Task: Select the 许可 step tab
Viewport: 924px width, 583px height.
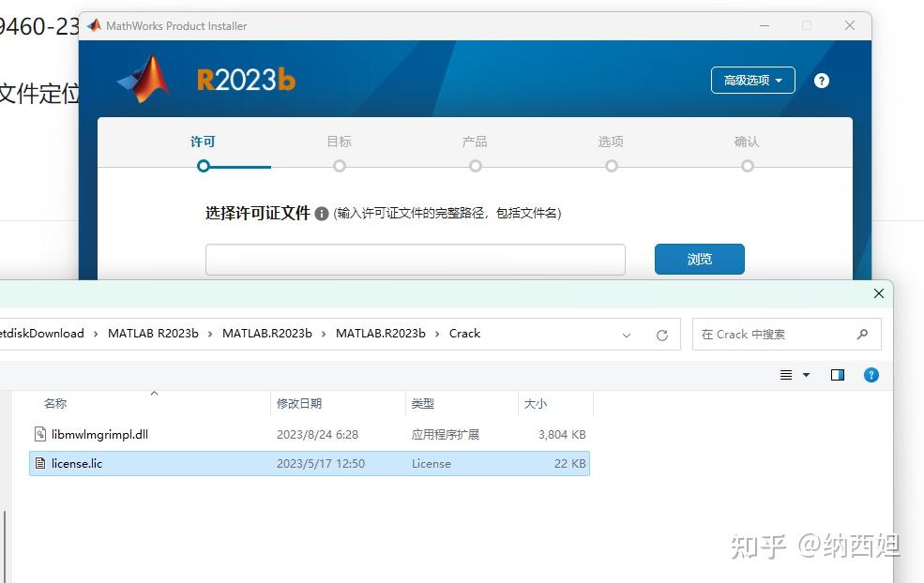Action: pyautogui.click(x=203, y=142)
